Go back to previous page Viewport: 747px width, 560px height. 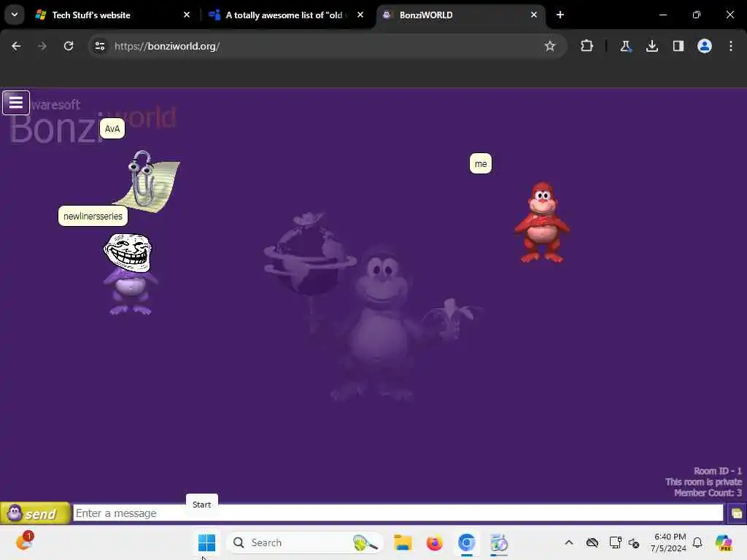16,46
